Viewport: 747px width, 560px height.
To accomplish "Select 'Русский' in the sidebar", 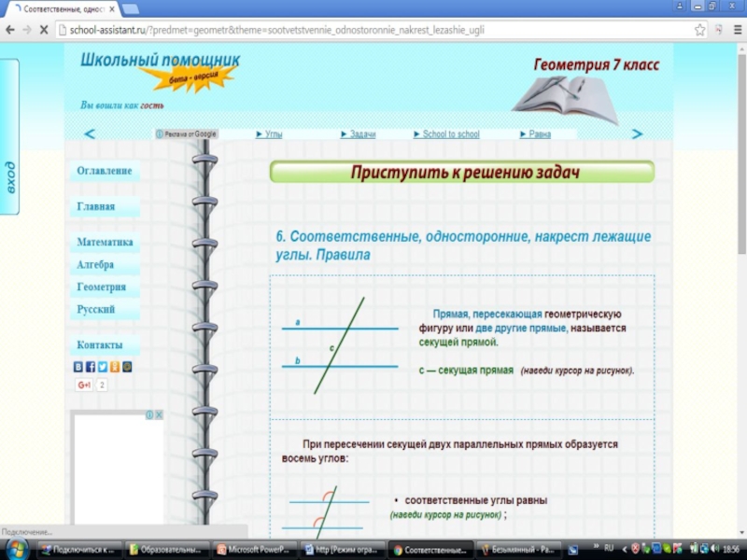I will (105, 309).
